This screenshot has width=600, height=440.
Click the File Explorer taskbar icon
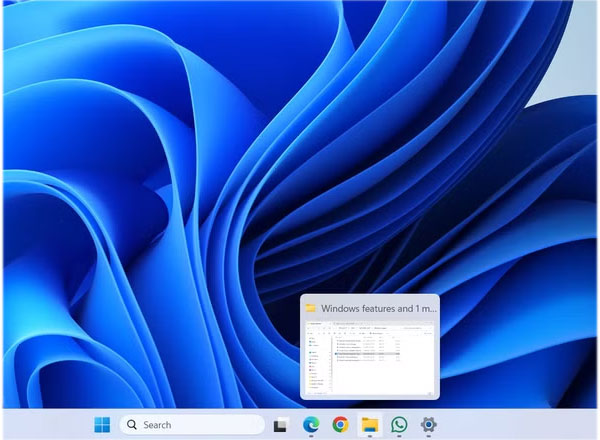click(x=370, y=425)
